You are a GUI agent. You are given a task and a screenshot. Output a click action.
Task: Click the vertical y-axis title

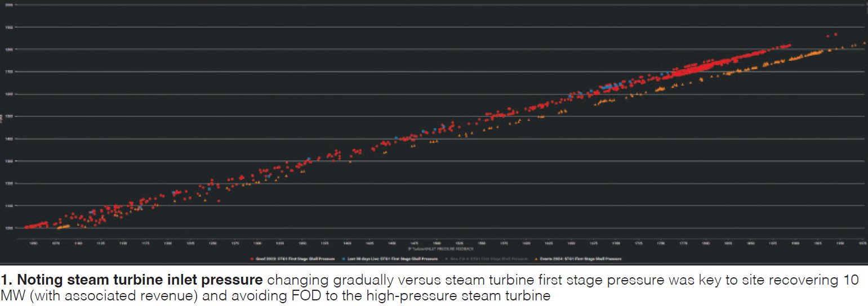(x=2, y=116)
